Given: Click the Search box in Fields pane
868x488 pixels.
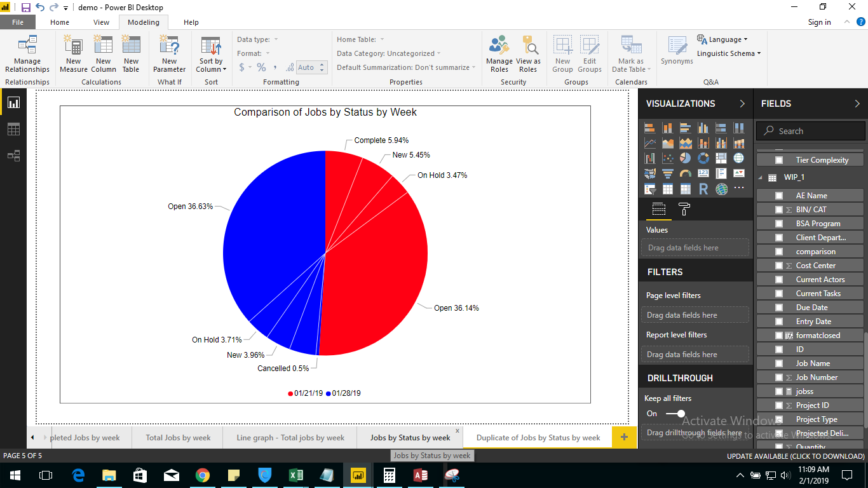Looking at the screenshot, I should (811, 131).
